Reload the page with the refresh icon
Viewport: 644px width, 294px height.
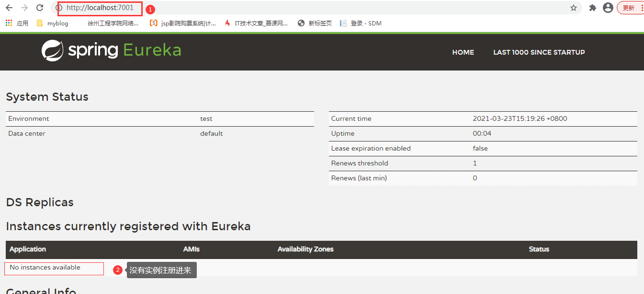(40, 8)
